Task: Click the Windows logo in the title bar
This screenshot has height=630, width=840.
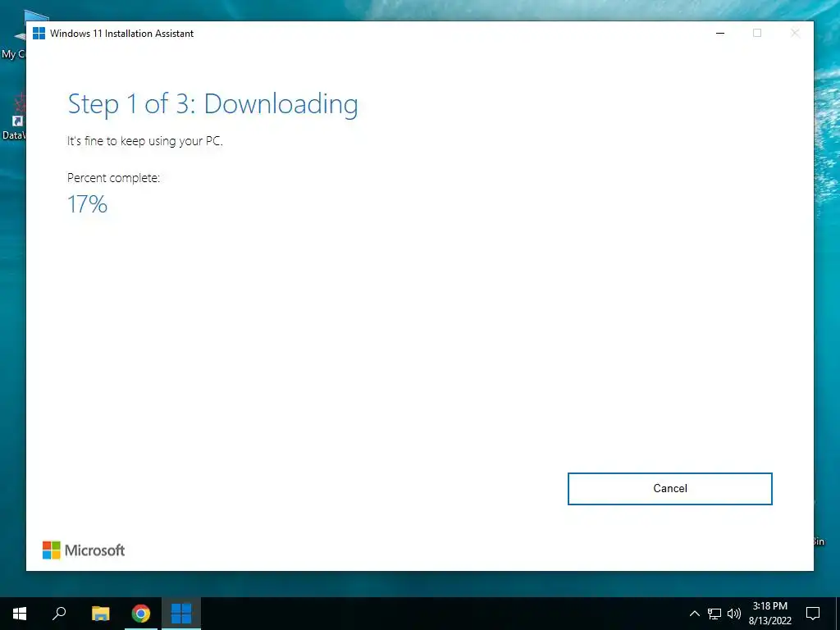Action: pos(39,33)
